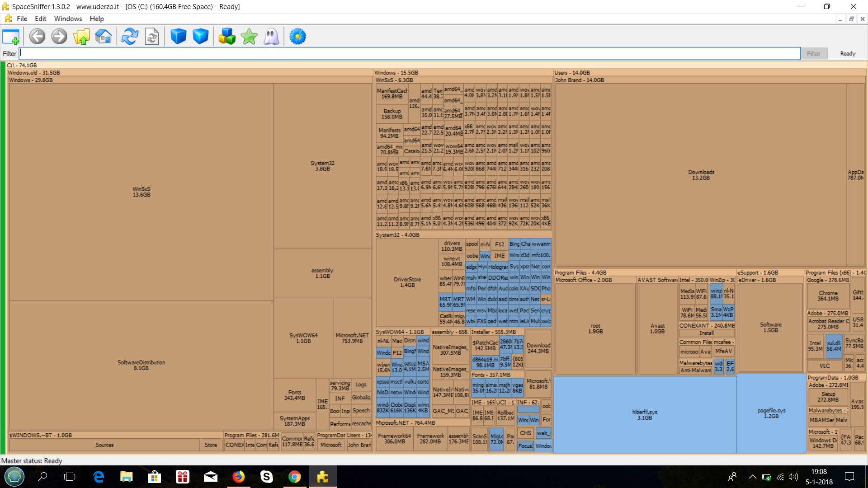Toggle the green star toolbar icon
This screenshot has width=868, height=488.
[249, 37]
